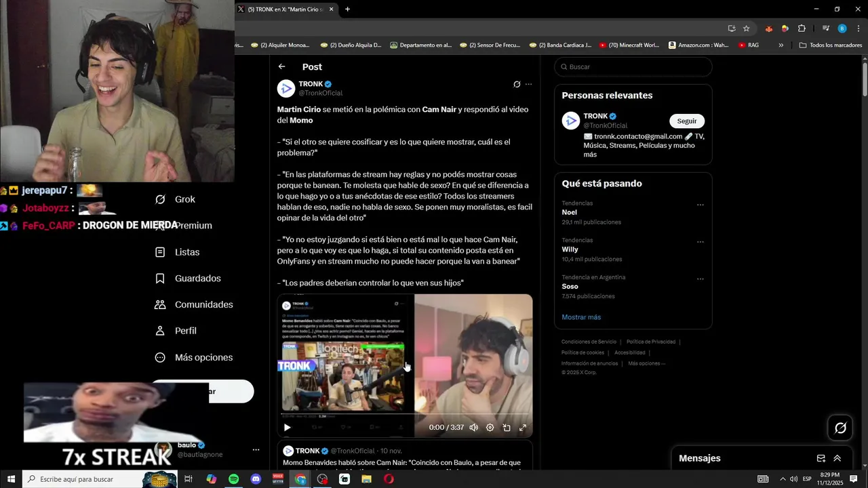This screenshot has width=868, height=488.
Task: Open Accesibilidad footer link
Action: point(630,352)
